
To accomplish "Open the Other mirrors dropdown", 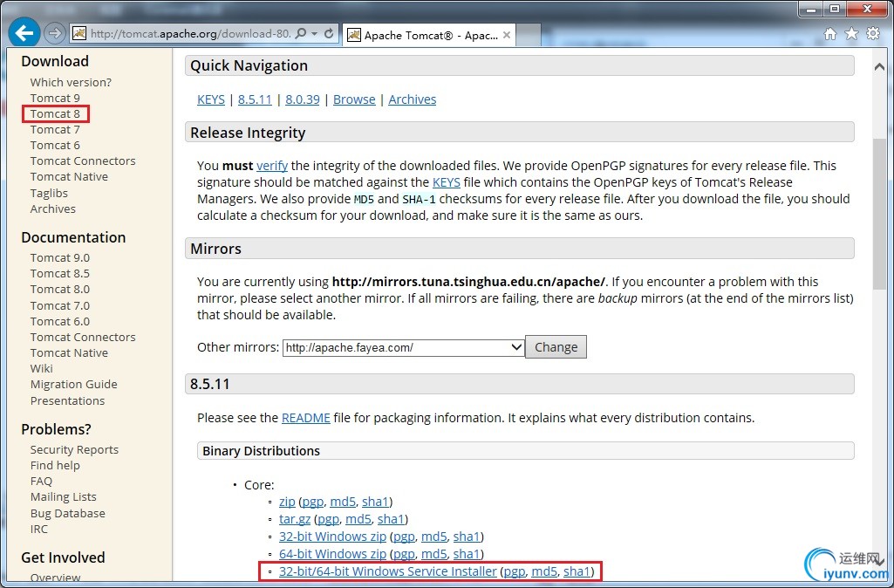I will (x=403, y=347).
